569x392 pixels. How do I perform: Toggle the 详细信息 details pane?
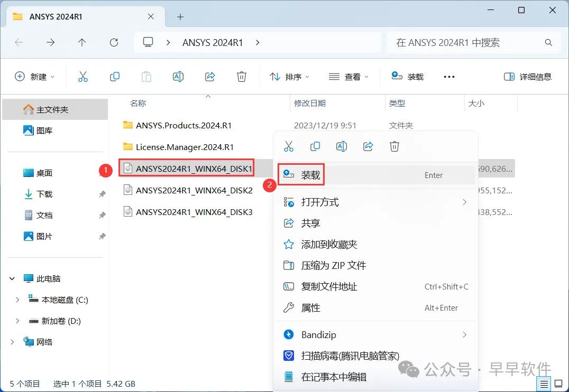528,77
